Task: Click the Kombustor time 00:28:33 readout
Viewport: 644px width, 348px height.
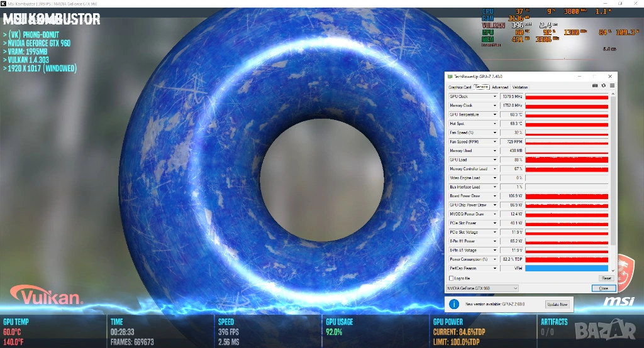Action: click(x=122, y=332)
